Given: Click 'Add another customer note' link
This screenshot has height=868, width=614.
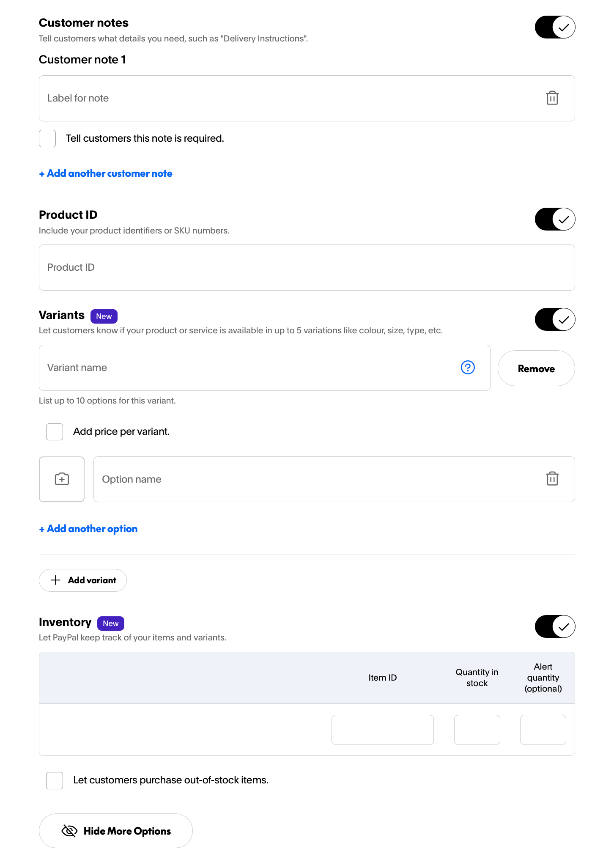Looking at the screenshot, I should (x=106, y=173).
